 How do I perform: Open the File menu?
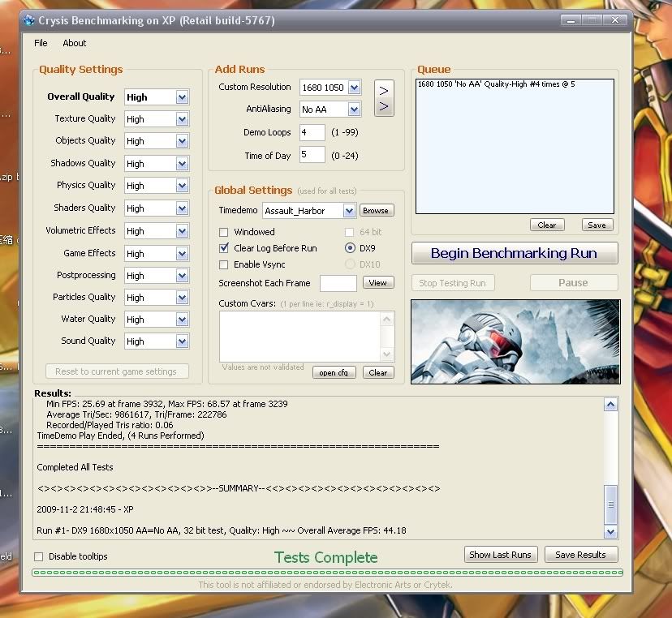coord(41,43)
